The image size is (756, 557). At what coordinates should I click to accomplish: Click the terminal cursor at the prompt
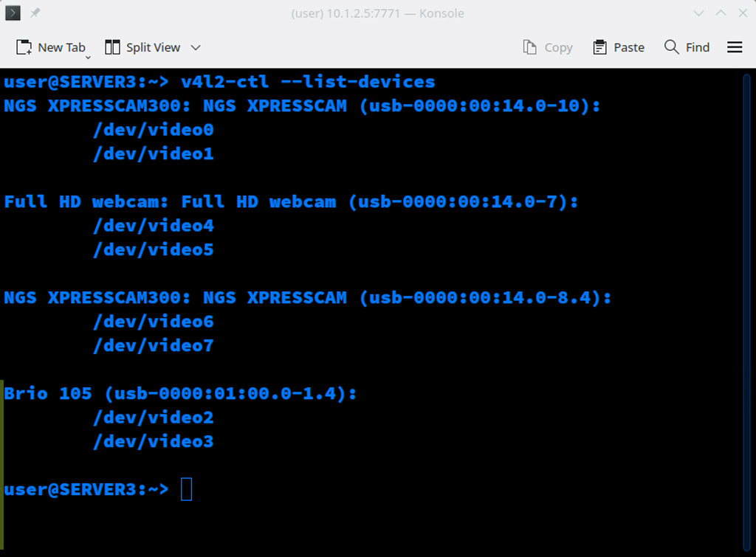[187, 489]
